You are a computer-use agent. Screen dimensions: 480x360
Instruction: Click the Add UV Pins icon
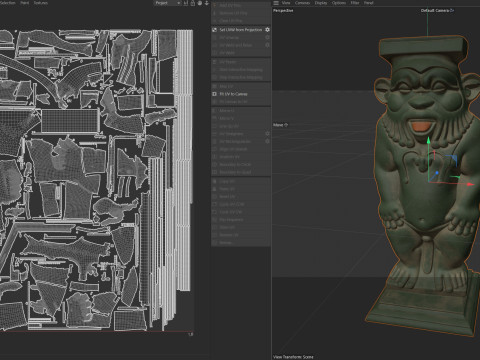pos(215,5)
